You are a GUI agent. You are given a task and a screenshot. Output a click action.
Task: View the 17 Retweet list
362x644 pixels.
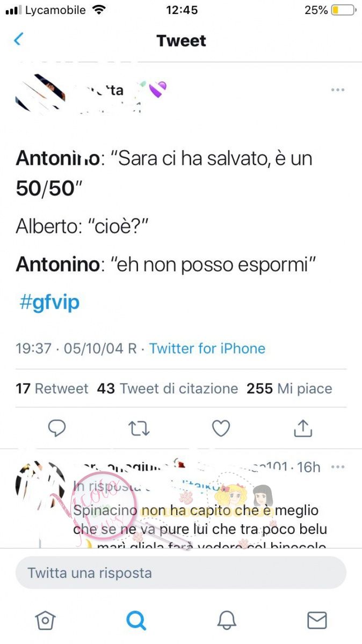52,389
